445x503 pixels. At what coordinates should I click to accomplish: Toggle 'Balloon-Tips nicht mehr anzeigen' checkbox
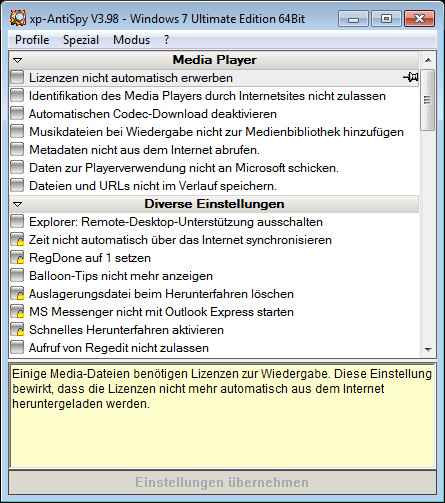(17, 275)
